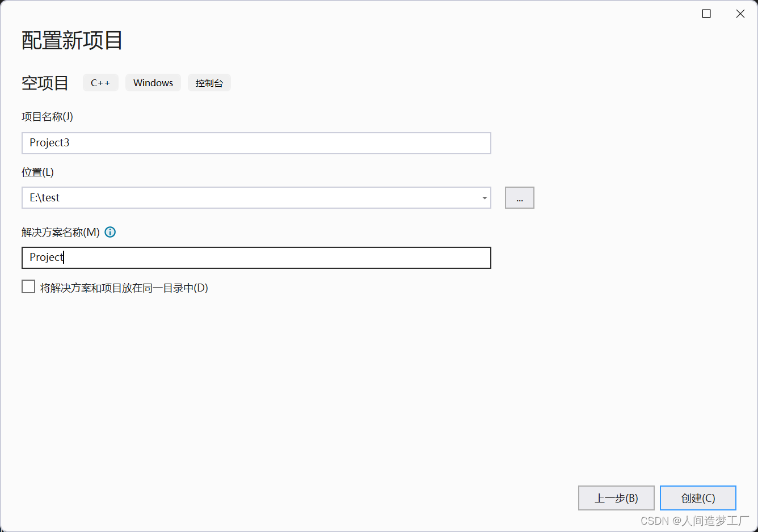The height and width of the screenshot is (532, 758).
Task: Click the 创建(C) button to create the project
Action: tap(698, 498)
